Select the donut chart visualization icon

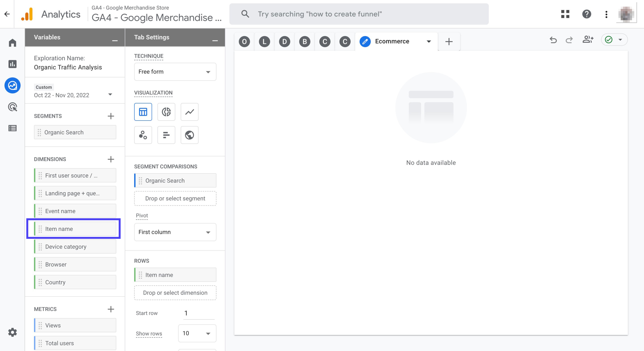coord(166,112)
